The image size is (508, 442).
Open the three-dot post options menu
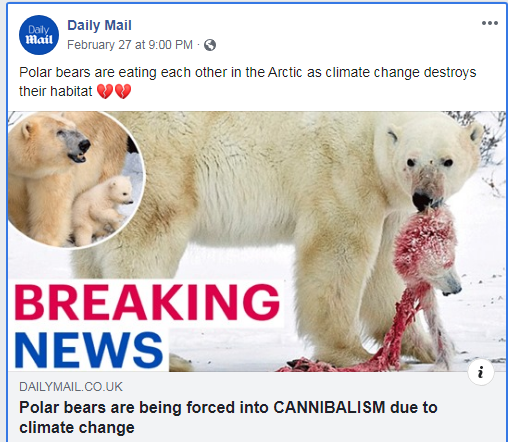pyautogui.click(x=490, y=23)
